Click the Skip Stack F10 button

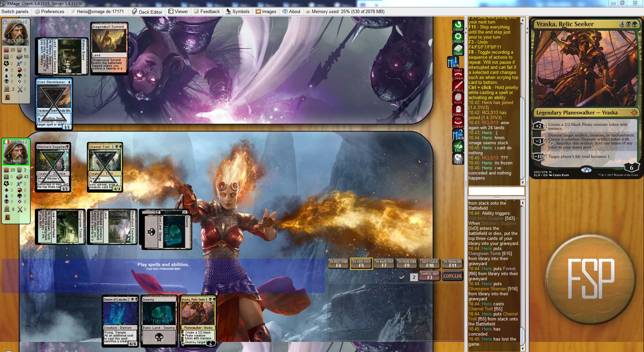coord(430,264)
